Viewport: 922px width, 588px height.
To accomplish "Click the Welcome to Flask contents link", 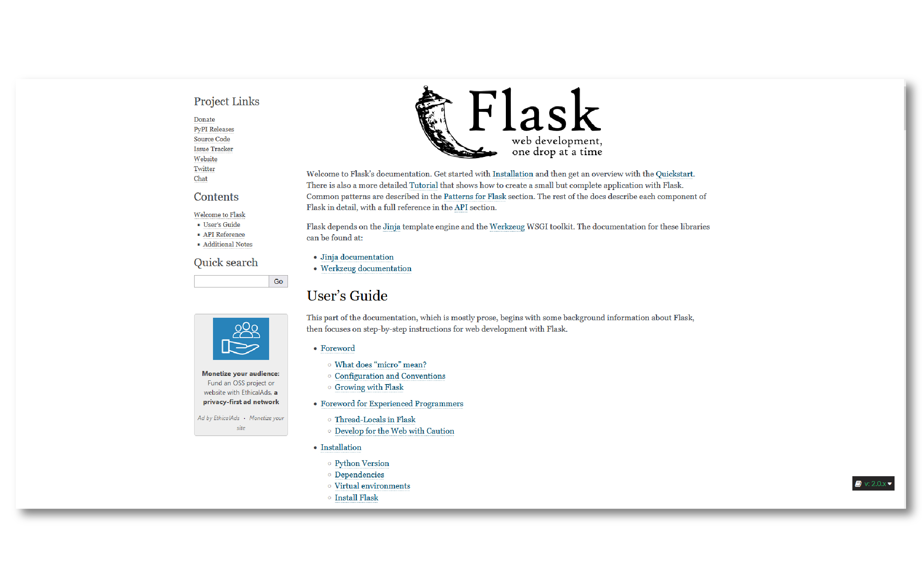I will 220,214.
